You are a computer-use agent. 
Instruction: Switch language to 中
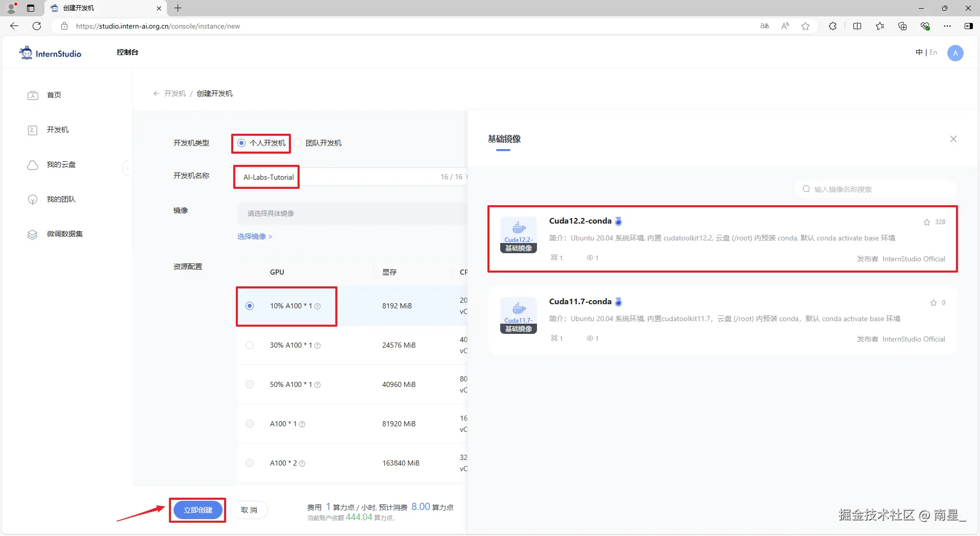pyautogui.click(x=919, y=52)
